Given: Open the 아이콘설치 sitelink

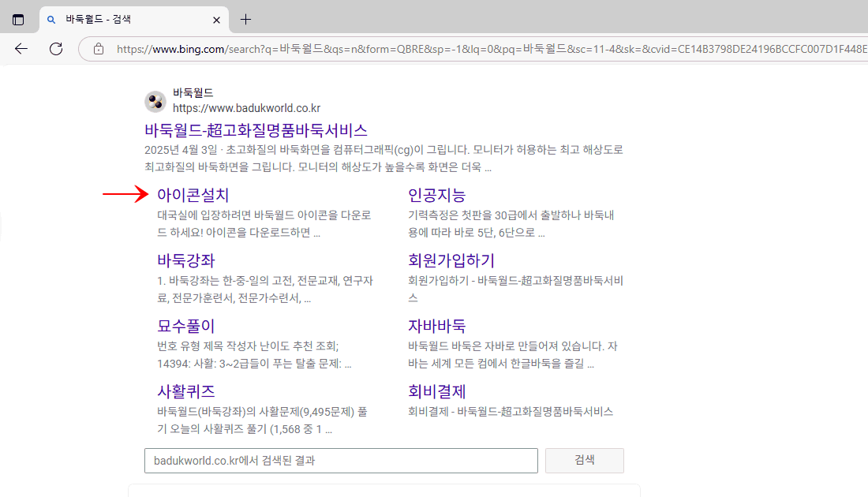Looking at the screenshot, I should [193, 195].
